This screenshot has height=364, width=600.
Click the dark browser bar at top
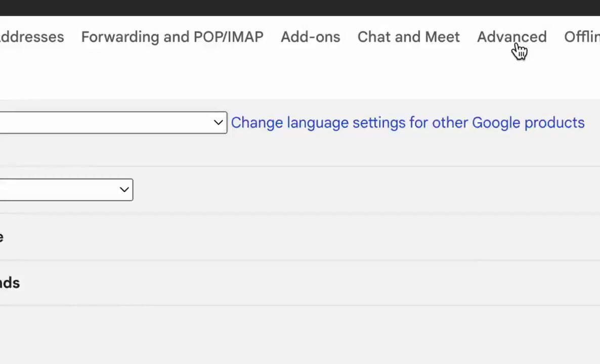300,8
